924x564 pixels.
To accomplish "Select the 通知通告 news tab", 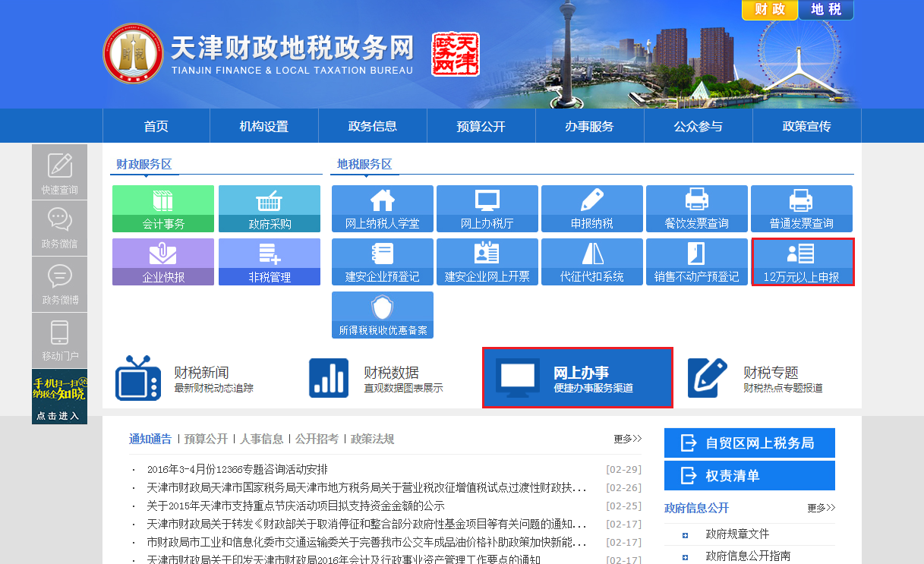I will [150, 439].
